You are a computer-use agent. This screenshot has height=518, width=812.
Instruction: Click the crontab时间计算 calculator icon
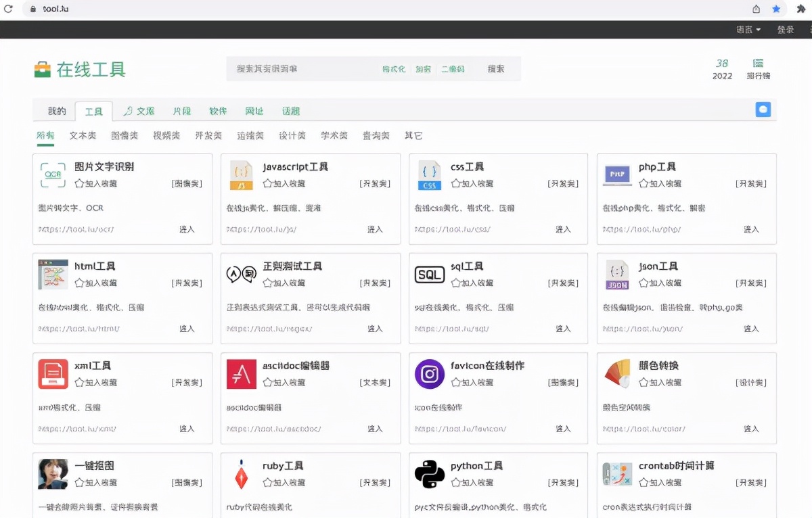point(617,474)
